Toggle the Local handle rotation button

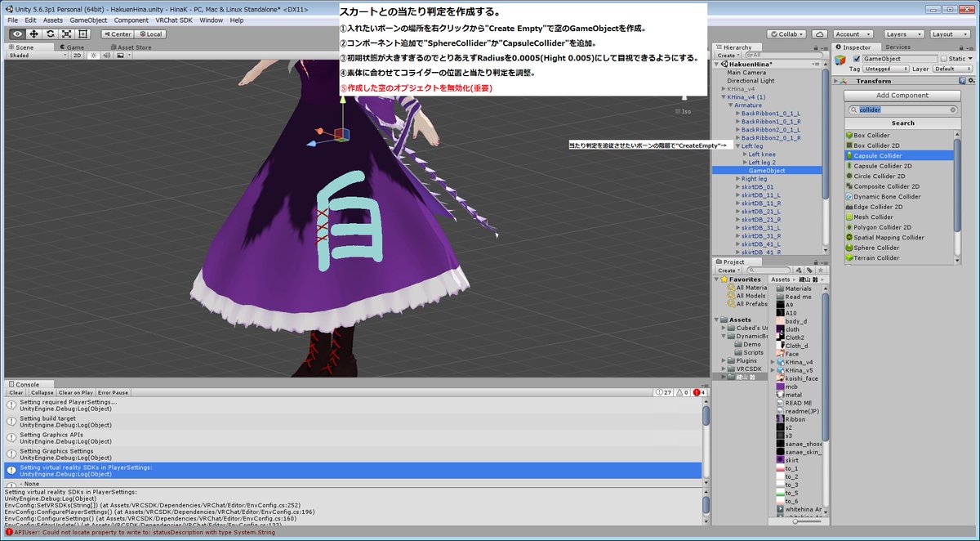pos(150,34)
